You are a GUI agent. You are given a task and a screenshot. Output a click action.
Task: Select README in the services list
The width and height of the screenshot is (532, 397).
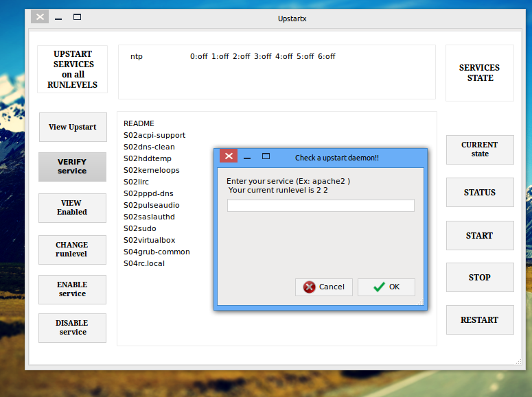(139, 123)
